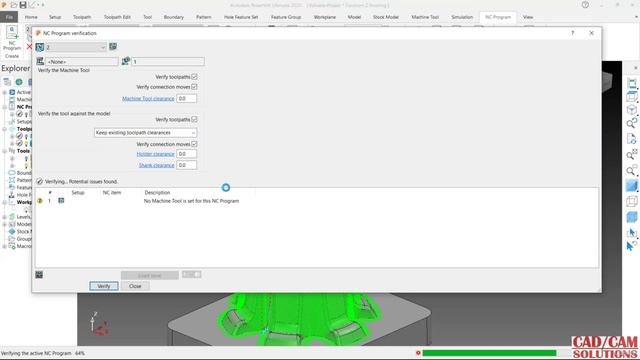This screenshot has width=640, height=360.
Task: Toggle Verify connection moves under Machine Tool
Action: tap(194, 87)
